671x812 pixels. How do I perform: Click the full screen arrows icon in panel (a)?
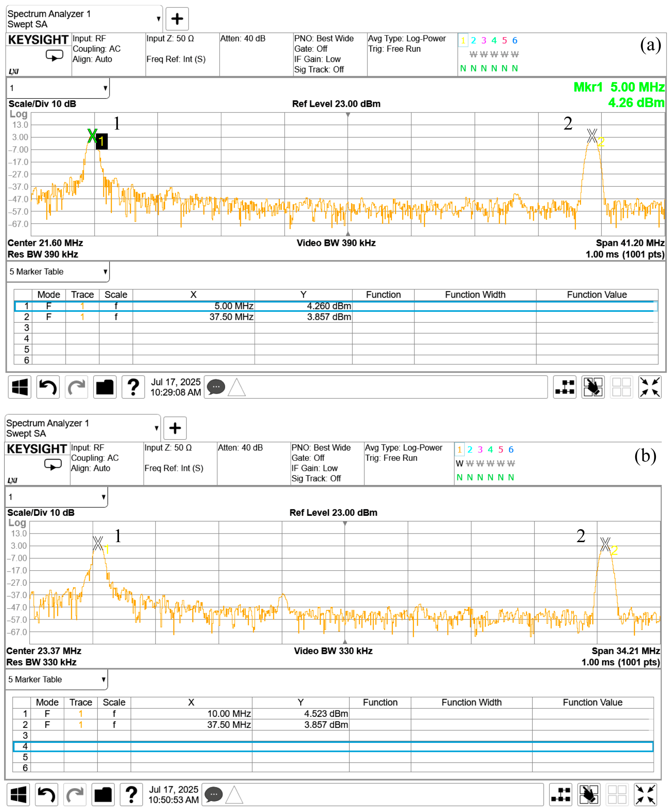click(650, 387)
